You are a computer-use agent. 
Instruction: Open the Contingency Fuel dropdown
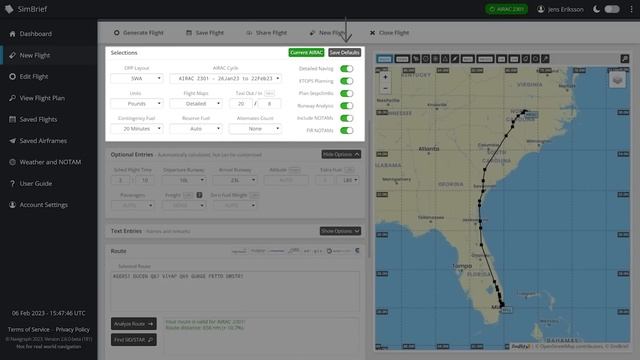coord(137,129)
